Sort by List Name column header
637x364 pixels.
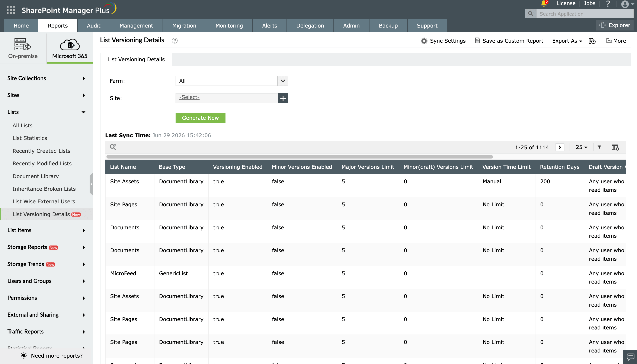pyautogui.click(x=123, y=167)
